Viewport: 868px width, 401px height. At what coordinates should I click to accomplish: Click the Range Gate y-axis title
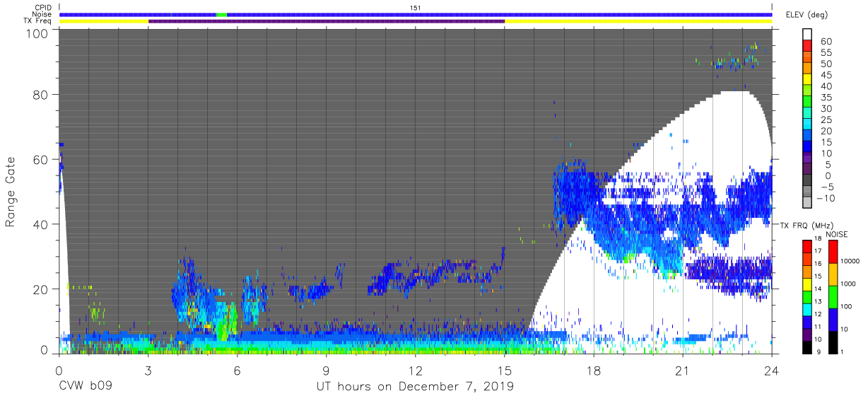[11, 192]
